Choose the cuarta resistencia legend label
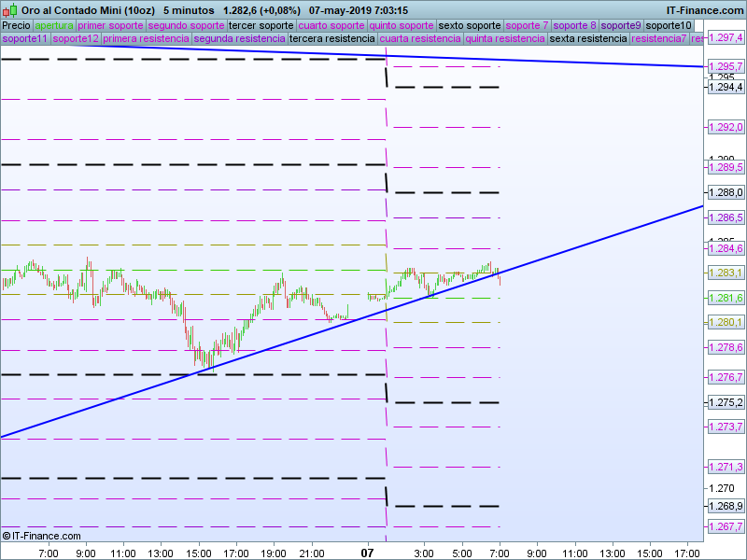Viewport: 747px width, 560px height. pos(420,38)
